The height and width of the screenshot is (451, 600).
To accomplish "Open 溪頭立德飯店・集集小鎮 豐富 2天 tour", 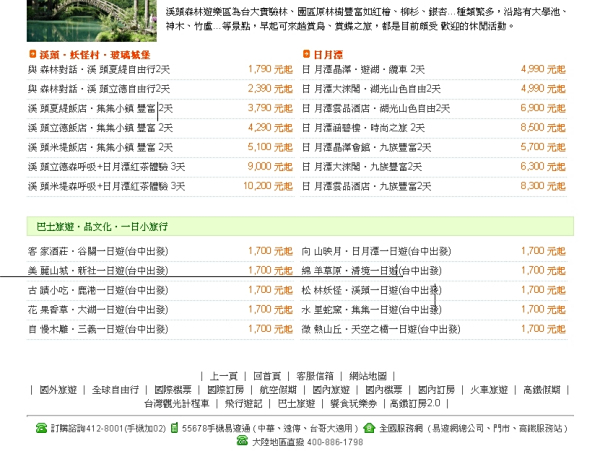I will click(x=100, y=128).
